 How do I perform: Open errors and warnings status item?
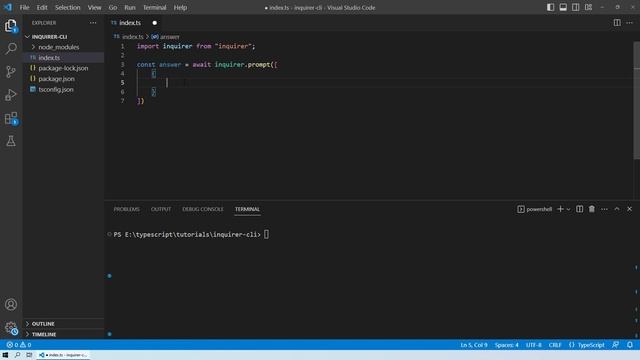19,345
